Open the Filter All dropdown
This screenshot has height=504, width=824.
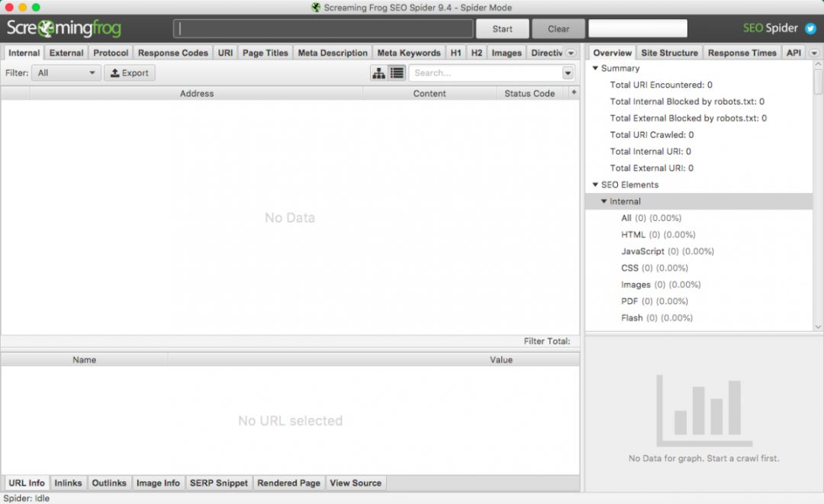point(66,73)
